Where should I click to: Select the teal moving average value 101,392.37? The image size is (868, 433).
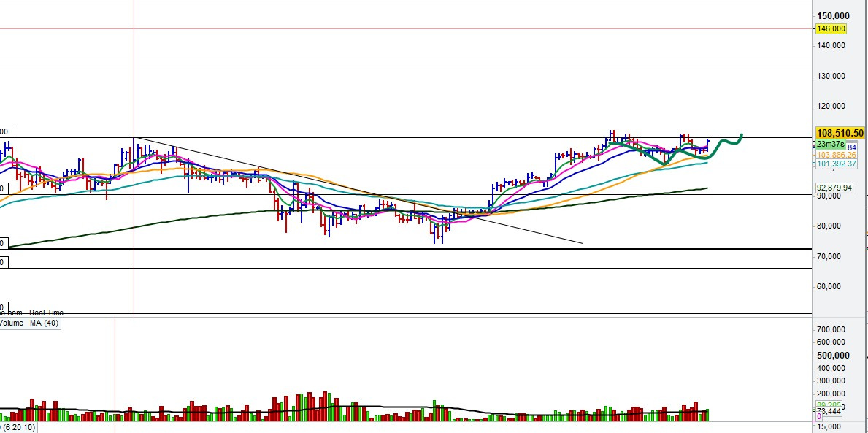click(837, 164)
